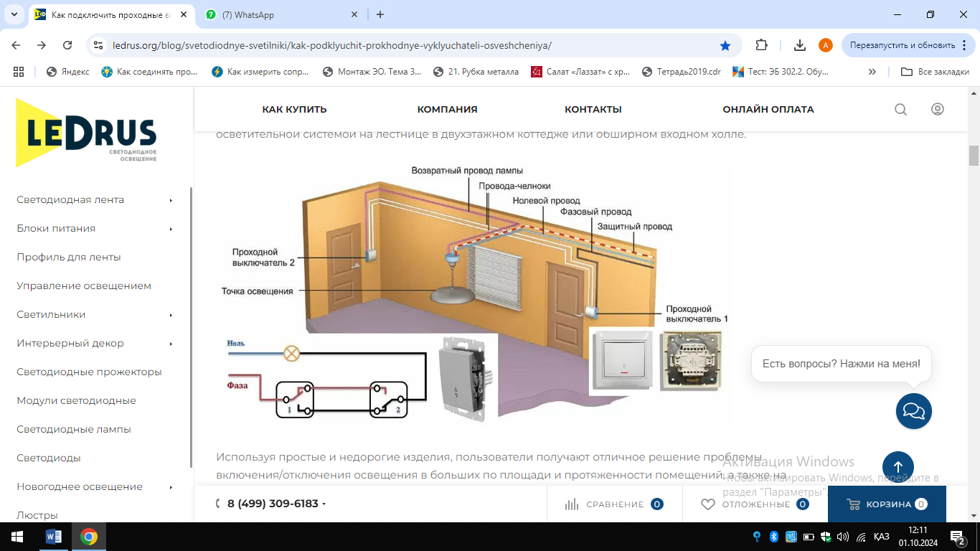Open the phone number dropdown arrow

coord(324,504)
